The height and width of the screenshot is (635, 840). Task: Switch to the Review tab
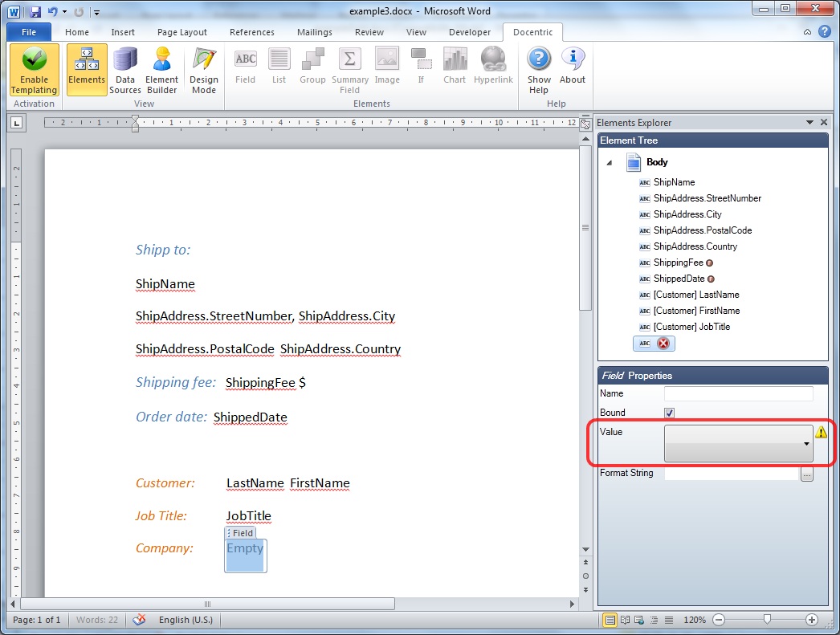369,32
